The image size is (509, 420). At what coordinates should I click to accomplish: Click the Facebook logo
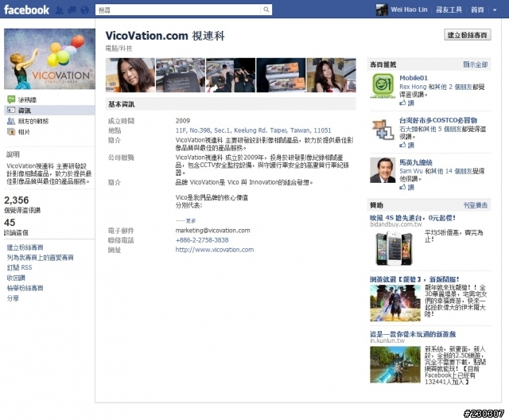pos(26,10)
